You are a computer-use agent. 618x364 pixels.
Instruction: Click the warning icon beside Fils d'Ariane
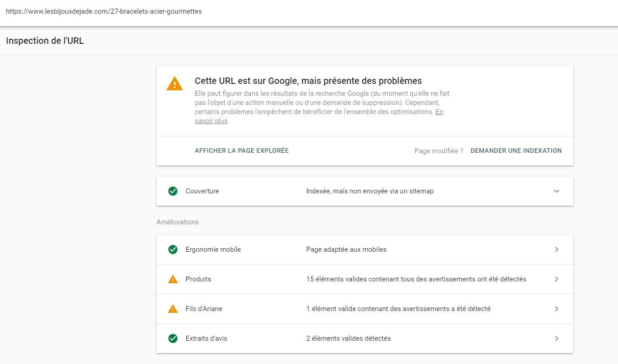point(173,309)
